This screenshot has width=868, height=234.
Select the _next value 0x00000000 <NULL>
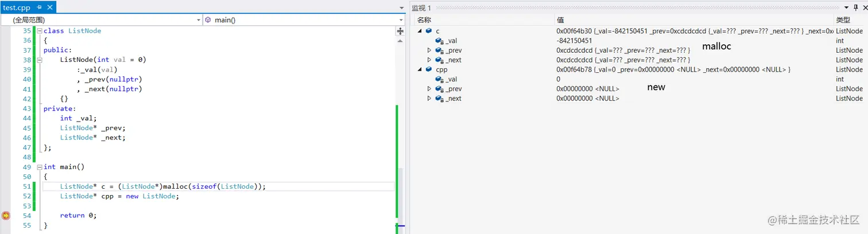[588, 99]
